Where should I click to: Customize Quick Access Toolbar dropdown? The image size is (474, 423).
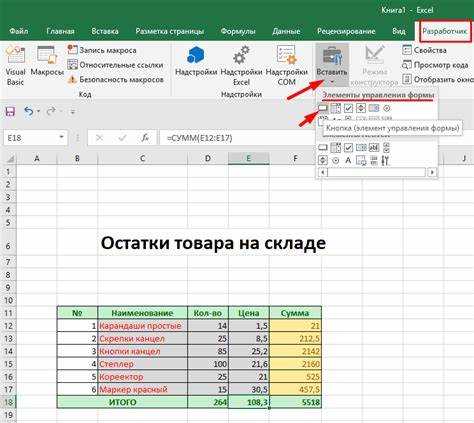click(72, 112)
